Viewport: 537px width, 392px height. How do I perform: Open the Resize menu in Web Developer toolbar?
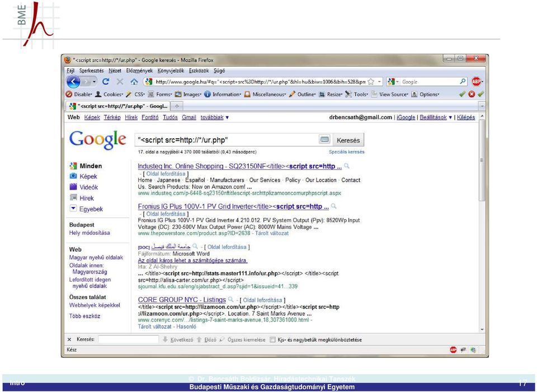point(331,94)
